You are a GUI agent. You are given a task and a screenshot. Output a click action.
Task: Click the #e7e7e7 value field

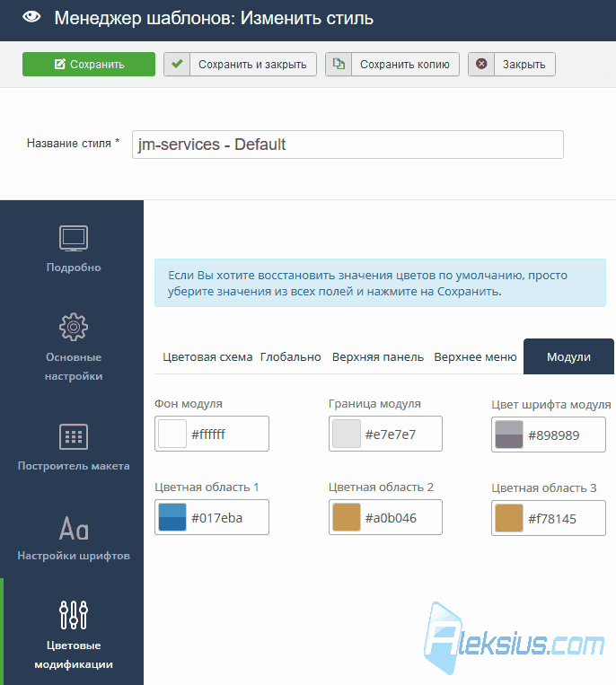(x=385, y=434)
